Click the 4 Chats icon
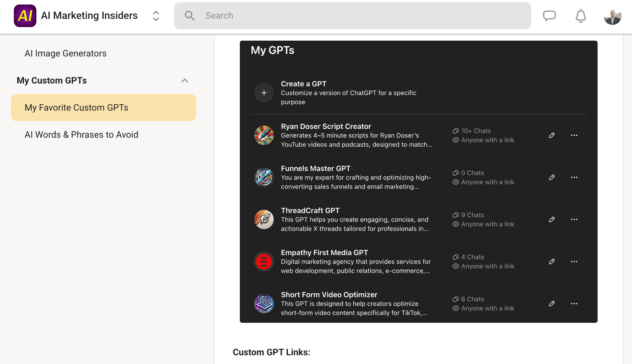The width and height of the screenshot is (632, 364). click(x=456, y=257)
